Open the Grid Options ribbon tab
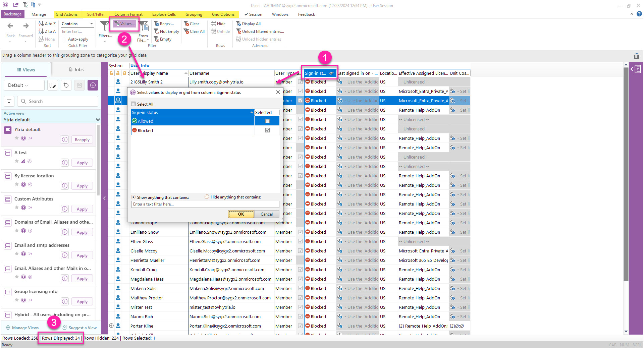The width and height of the screenshot is (644, 348). [223, 14]
